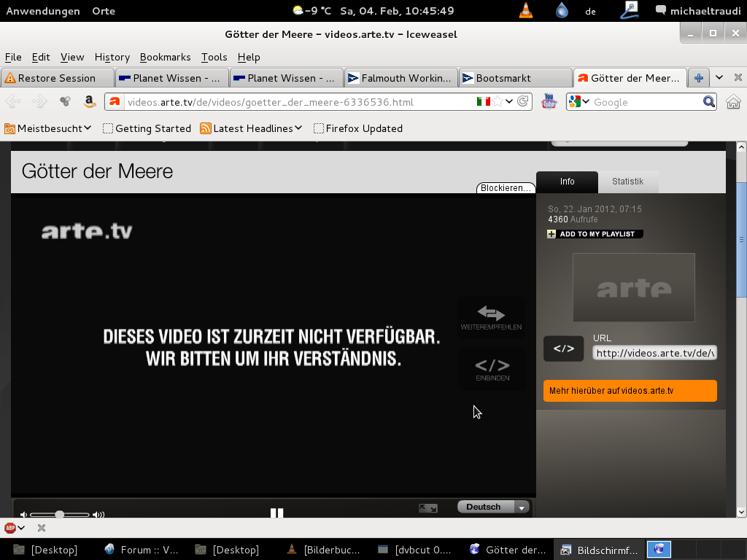Image resolution: width=747 pixels, height=560 pixels.
Task: Open the Getting Started bookmark
Action: (147, 128)
